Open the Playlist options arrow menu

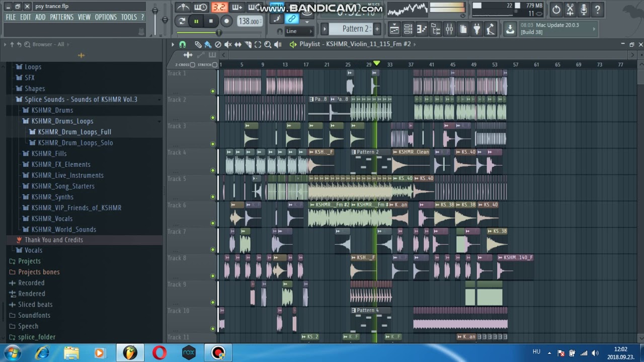pyautogui.click(x=173, y=44)
